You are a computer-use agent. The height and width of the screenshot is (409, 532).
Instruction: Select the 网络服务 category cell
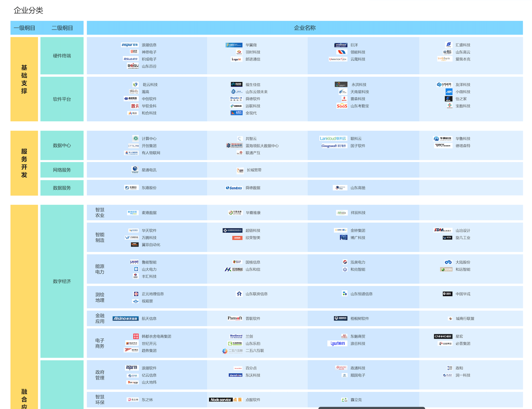pyautogui.click(x=62, y=170)
